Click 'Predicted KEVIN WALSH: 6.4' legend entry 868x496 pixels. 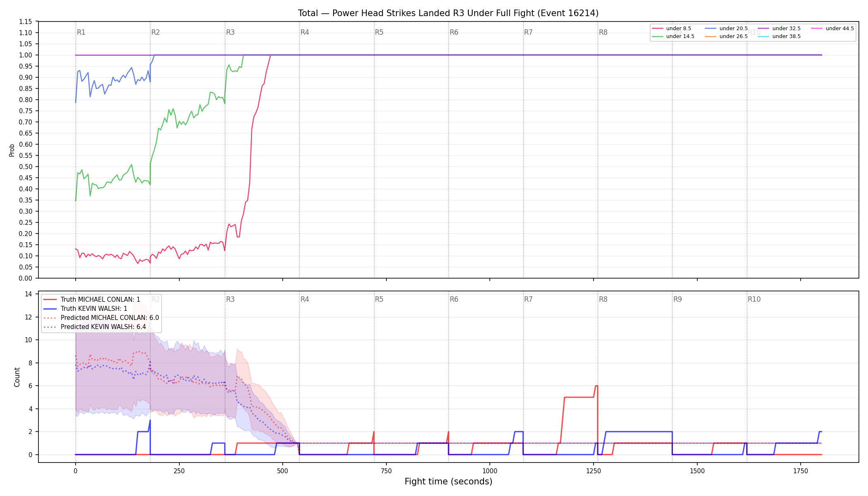(x=103, y=327)
